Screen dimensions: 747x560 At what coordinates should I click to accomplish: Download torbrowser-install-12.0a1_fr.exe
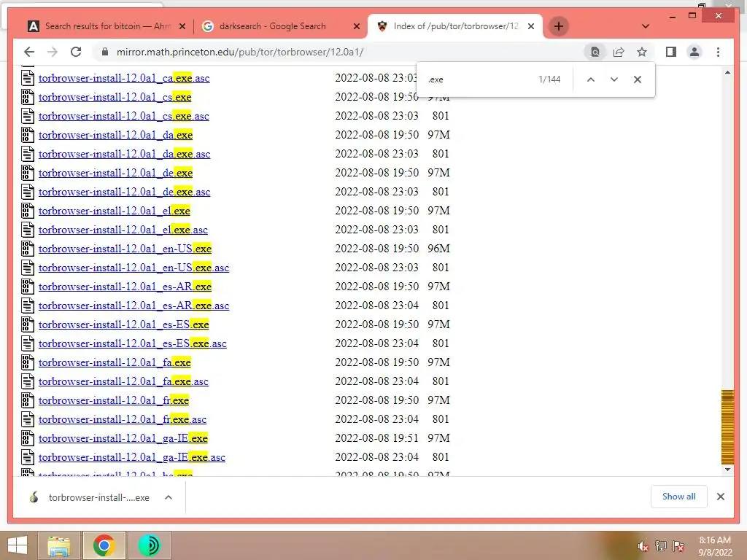click(x=114, y=400)
